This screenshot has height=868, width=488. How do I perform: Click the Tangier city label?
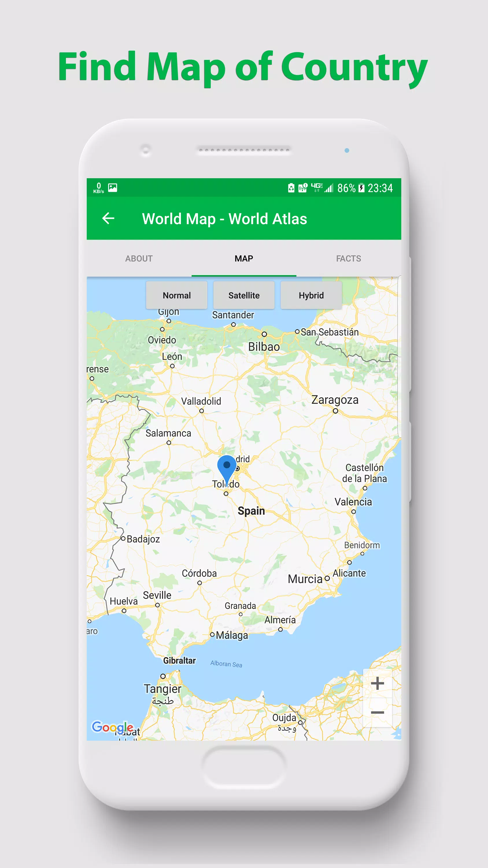tap(163, 689)
